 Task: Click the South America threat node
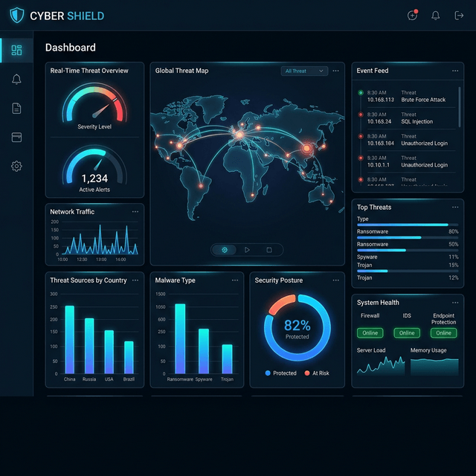point(201,186)
